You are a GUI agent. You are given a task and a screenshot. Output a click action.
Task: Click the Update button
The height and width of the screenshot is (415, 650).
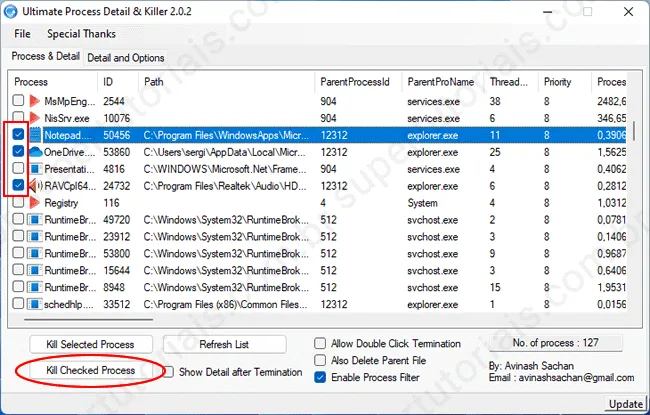coord(626,404)
